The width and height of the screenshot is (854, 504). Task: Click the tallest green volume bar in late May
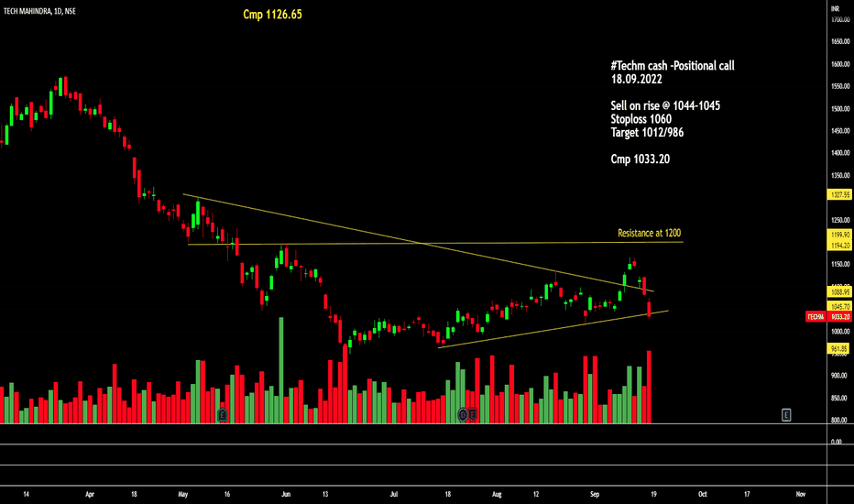coord(281,370)
